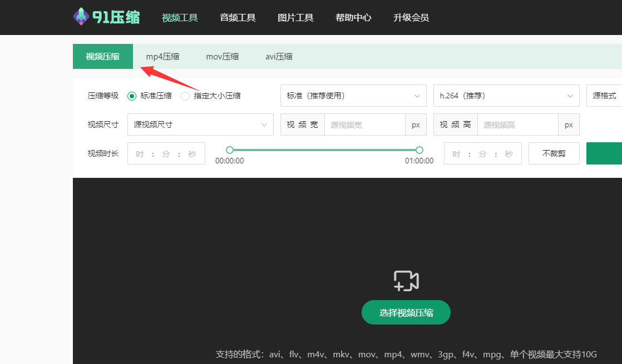Image resolution: width=622 pixels, height=364 pixels.
Task: Click the 选择视频压缩 button
Action: click(406, 312)
